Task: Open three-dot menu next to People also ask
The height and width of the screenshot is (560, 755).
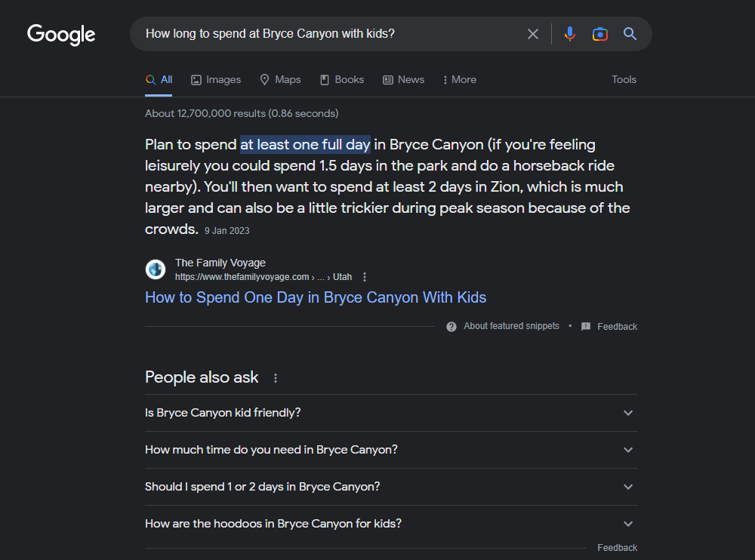Action: 276,378
